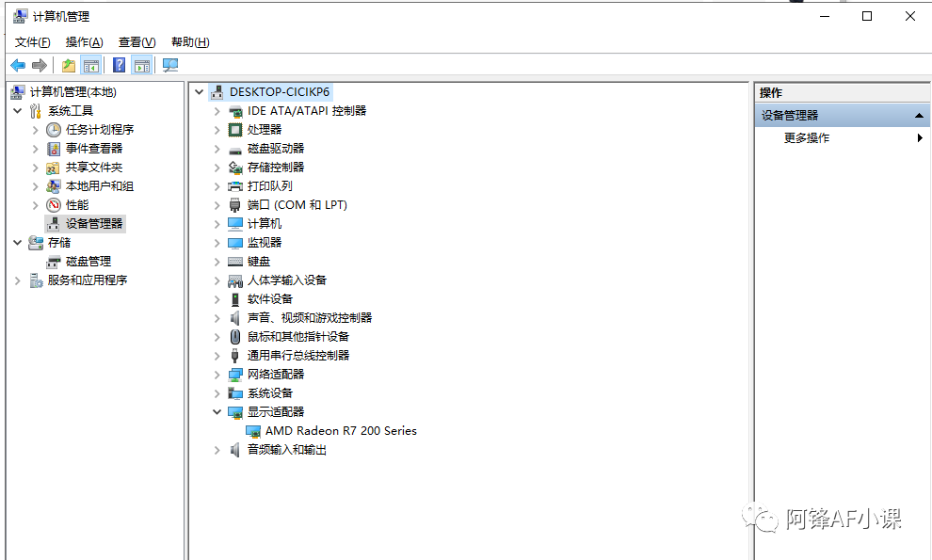Select 磁盘管理 in the left tree
Image resolution: width=932 pixels, height=560 pixels.
88,261
